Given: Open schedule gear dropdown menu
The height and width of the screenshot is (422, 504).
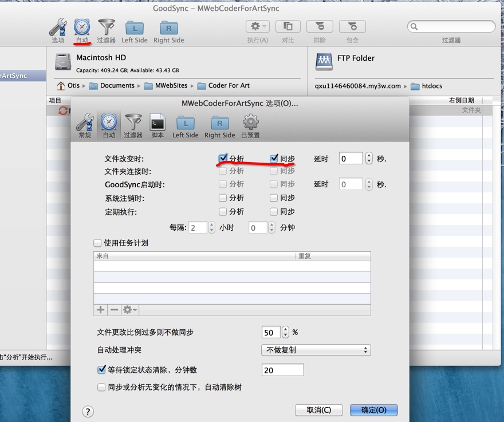Looking at the screenshot, I should click(130, 310).
